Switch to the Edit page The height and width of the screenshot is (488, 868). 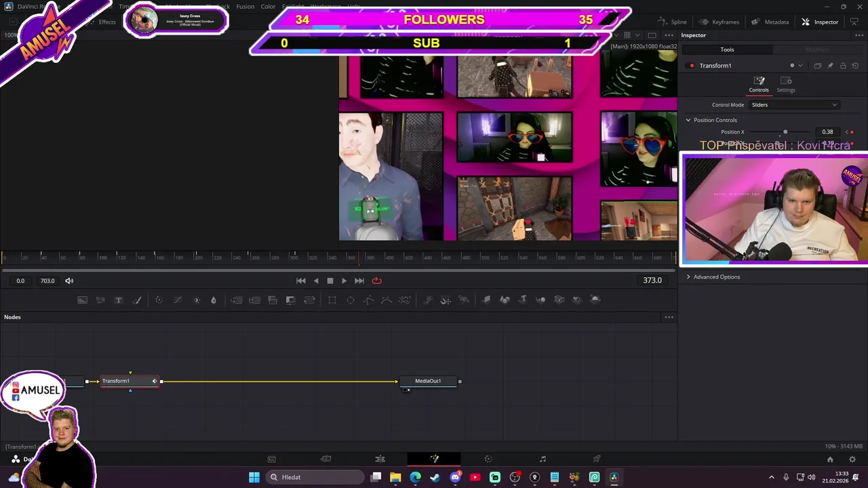tap(380, 459)
